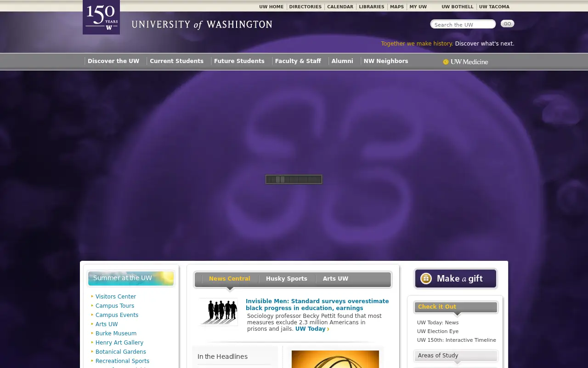Open the Current Students menu

[177, 61]
